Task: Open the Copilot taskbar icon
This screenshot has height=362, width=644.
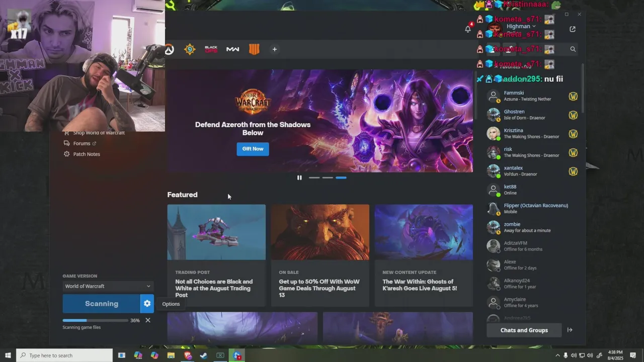Action: [154, 355]
